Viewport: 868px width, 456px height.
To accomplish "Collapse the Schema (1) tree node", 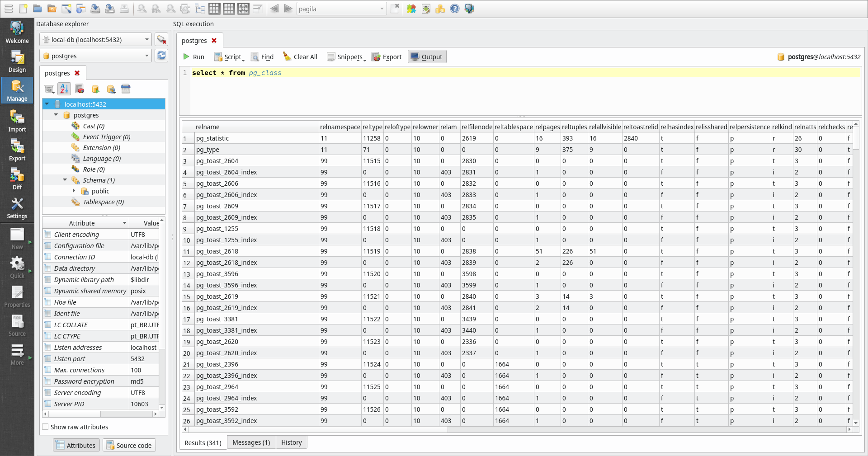I will 65,180.
